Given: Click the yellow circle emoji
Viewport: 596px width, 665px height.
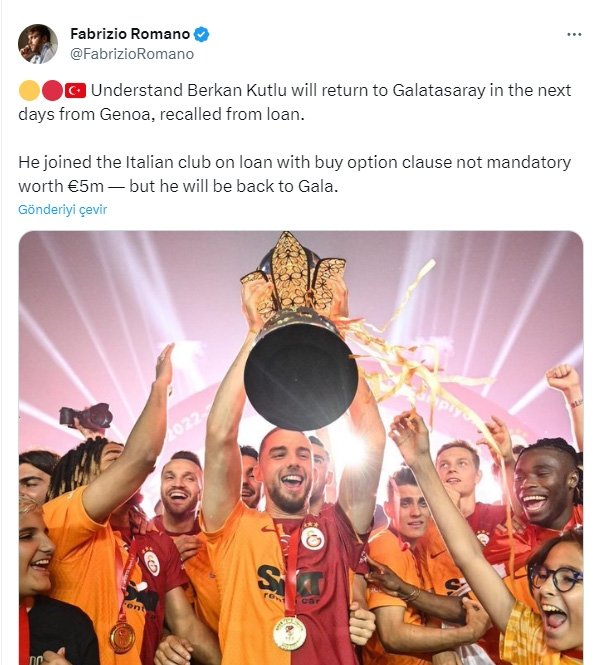Looking at the screenshot, I should click(29, 90).
